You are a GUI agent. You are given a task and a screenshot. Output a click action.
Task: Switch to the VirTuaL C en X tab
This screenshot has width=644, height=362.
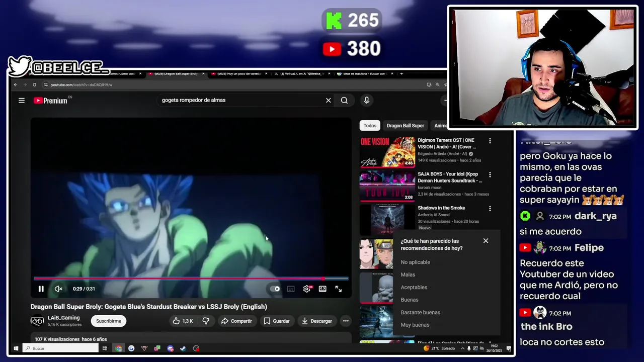pos(302,74)
